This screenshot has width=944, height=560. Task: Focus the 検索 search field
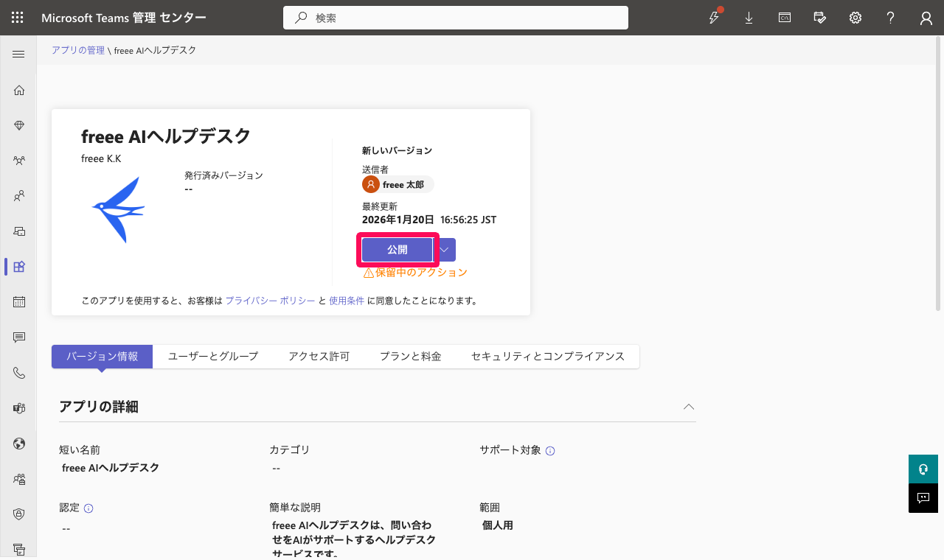pos(456,18)
